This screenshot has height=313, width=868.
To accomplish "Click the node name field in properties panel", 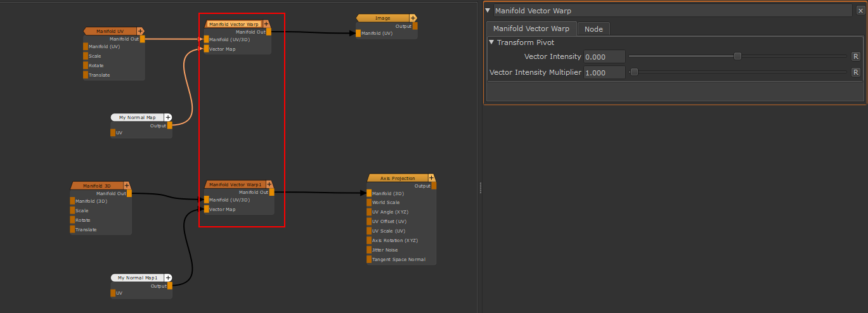I will coord(672,11).
